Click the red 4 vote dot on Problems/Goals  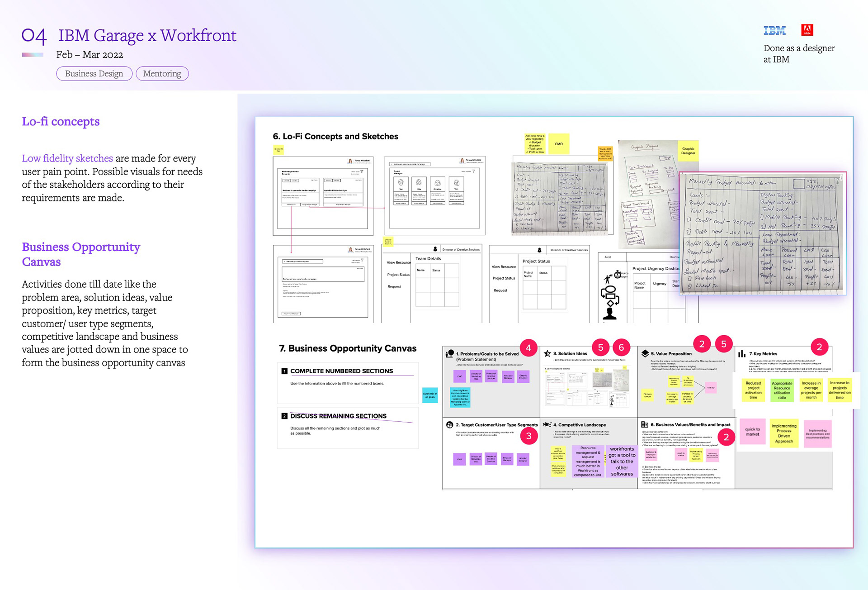click(528, 347)
